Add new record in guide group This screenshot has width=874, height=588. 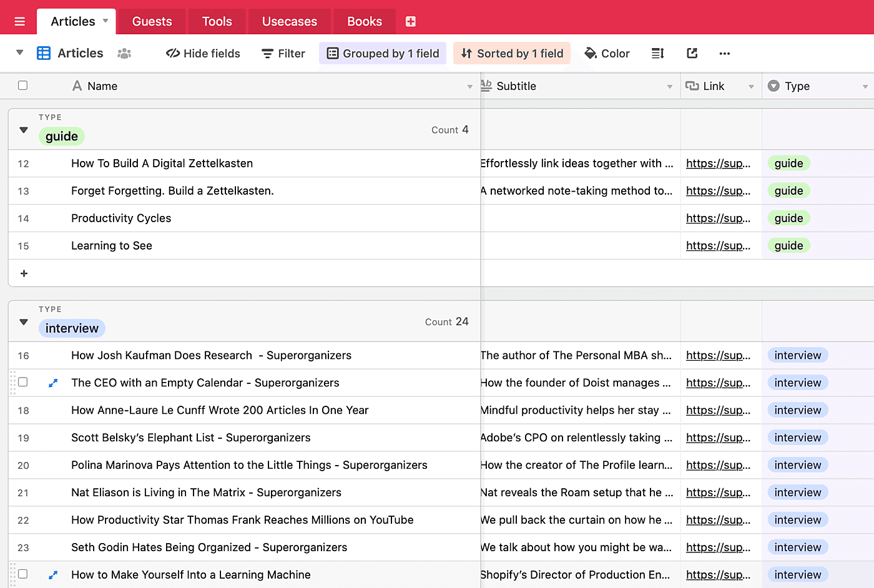click(x=24, y=273)
